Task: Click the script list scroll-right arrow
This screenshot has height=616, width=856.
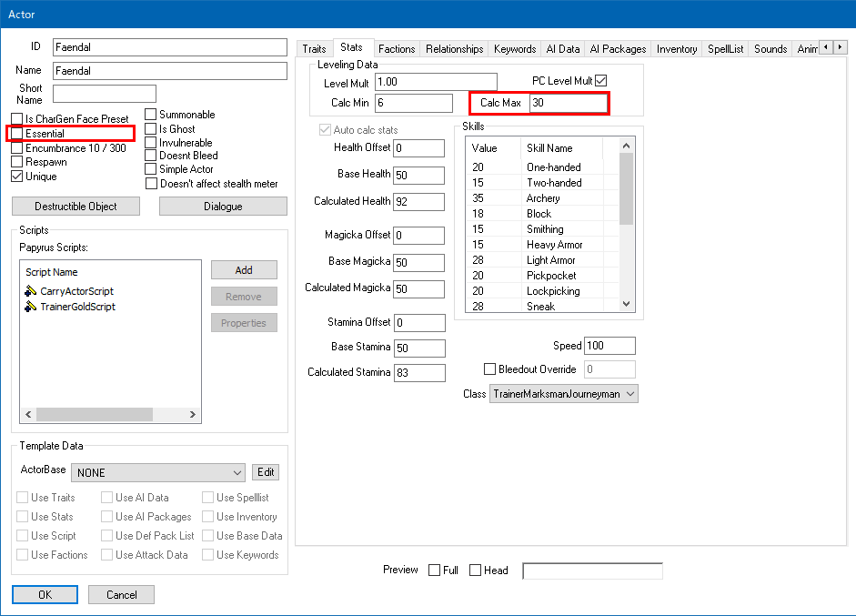Action: pyautogui.click(x=193, y=415)
